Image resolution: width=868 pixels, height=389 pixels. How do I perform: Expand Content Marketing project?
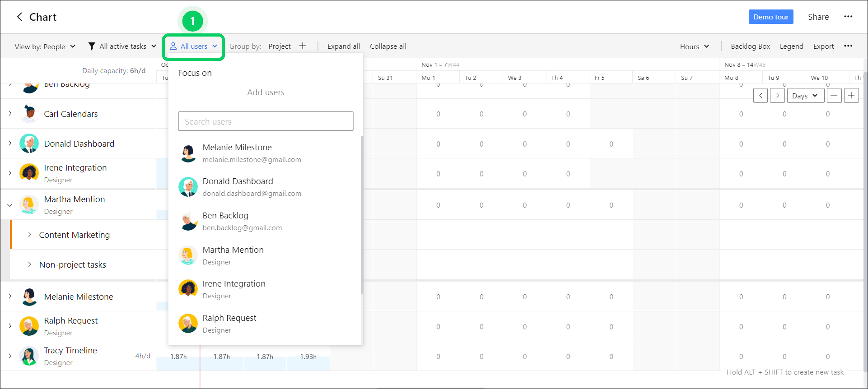pyautogui.click(x=30, y=234)
